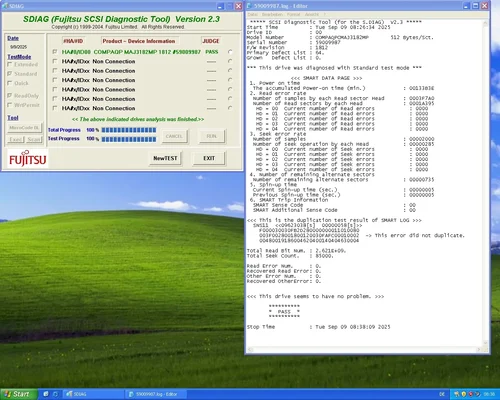
Task: Toggle the WrtPermit checkbox
Action: tap(10, 105)
